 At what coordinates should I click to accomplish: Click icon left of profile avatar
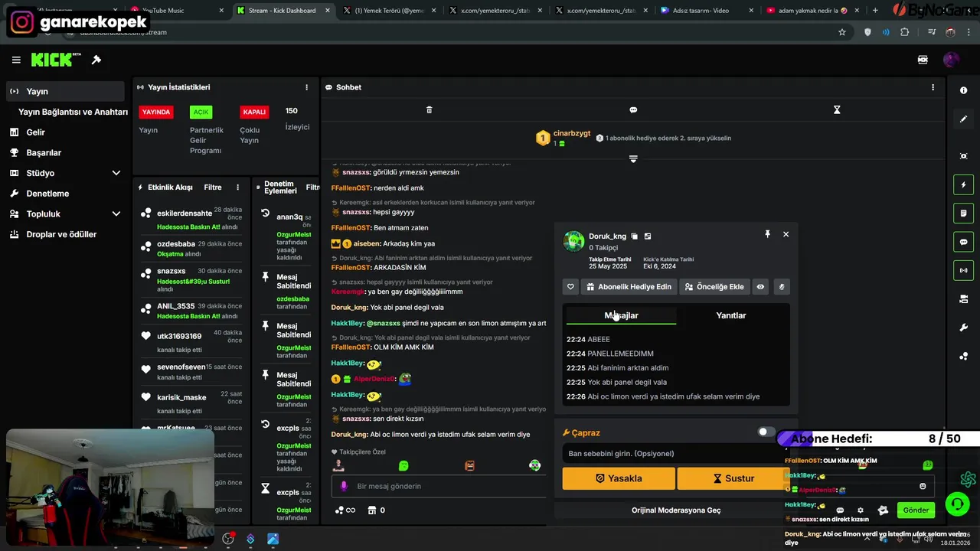[x=923, y=60]
